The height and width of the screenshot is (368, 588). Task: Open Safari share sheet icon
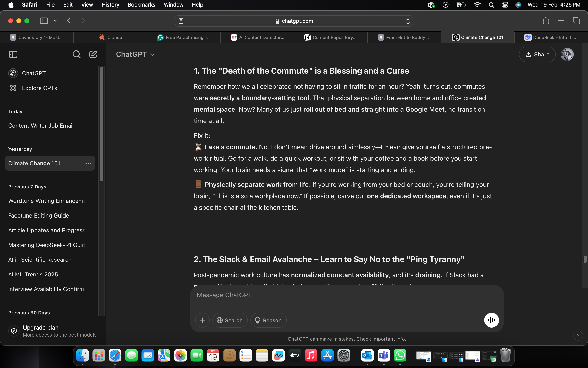coord(546,20)
